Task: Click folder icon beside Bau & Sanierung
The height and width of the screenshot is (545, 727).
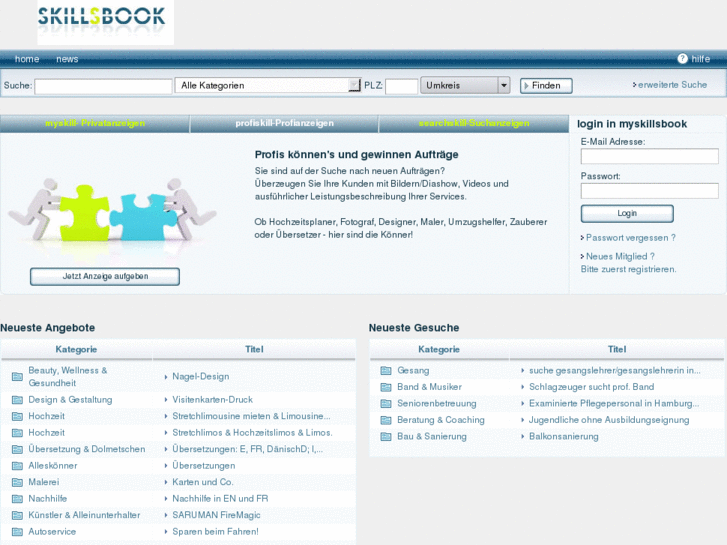Action: (386, 437)
